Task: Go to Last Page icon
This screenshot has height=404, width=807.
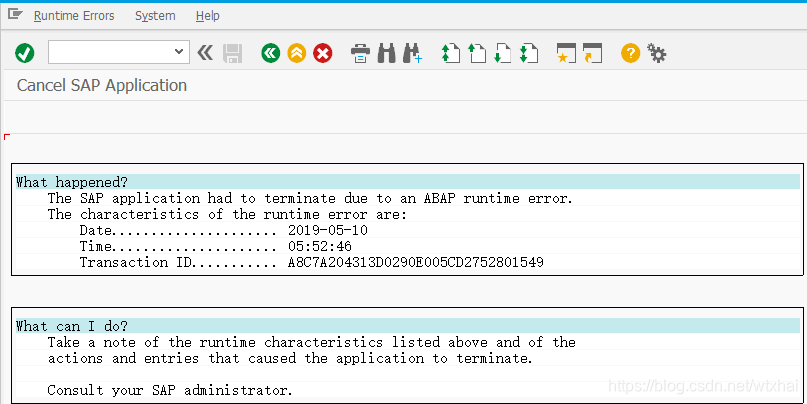Action: 529,54
